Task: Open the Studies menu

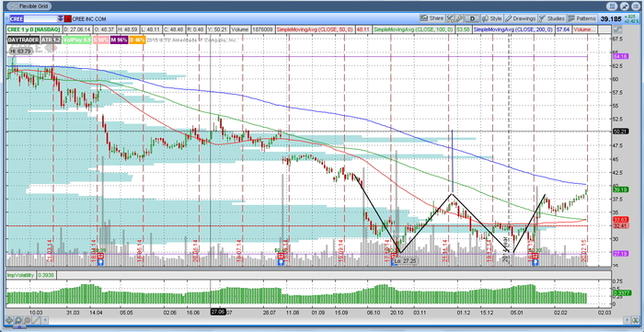Action: (552, 18)
